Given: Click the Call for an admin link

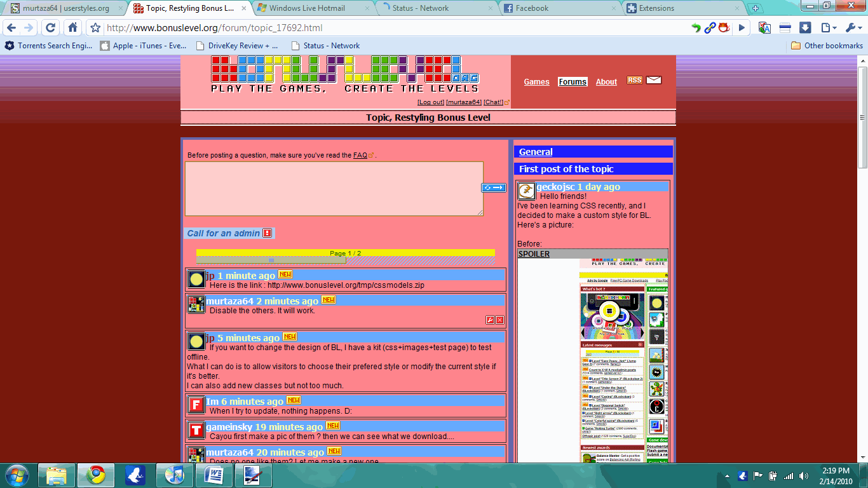Looking at the screenshot, I should (224, 233).
